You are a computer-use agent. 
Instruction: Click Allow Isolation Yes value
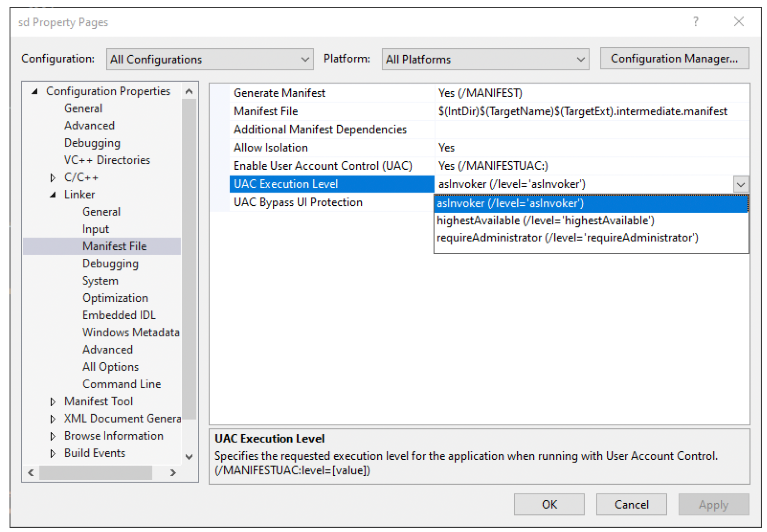pos(446,148)
